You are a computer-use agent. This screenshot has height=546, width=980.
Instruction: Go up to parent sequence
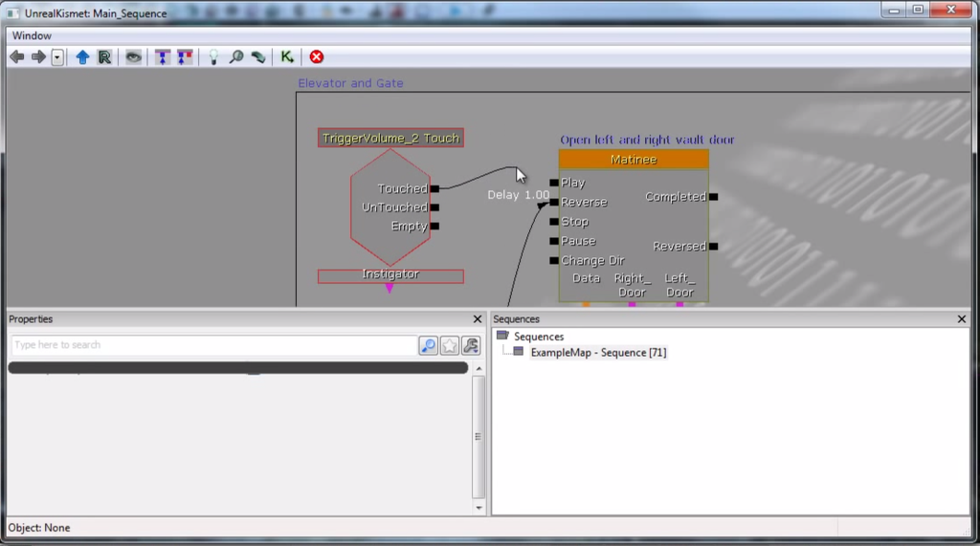pyautogui.click(x=82, y=57)
